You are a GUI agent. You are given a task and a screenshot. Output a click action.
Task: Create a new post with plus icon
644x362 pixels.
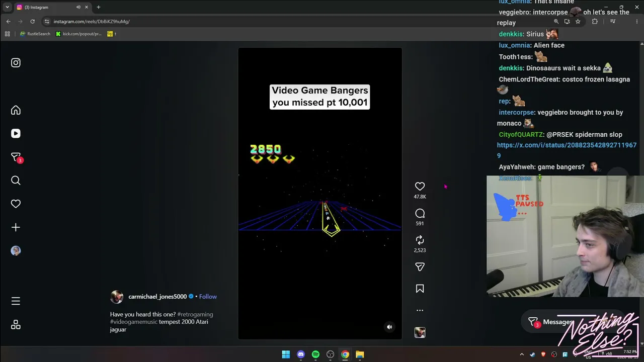[x=16, y=227]
